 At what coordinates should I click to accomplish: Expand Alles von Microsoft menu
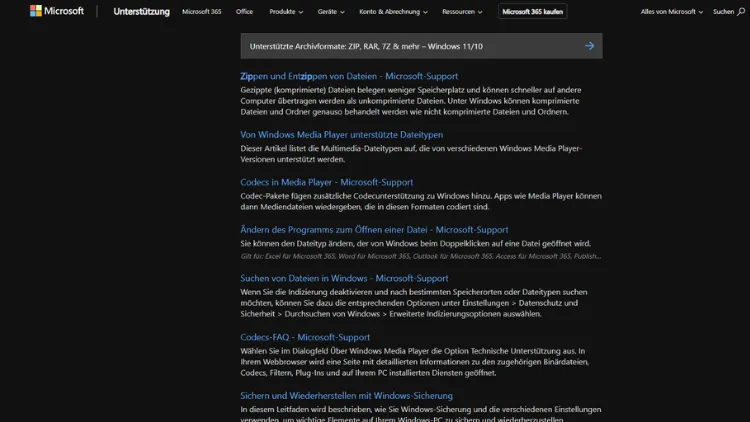(x=672, y=12)
